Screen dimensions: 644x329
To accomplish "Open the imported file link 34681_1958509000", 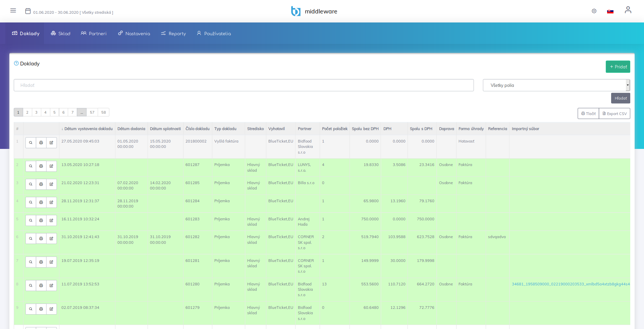I will [x=570, y=284].
